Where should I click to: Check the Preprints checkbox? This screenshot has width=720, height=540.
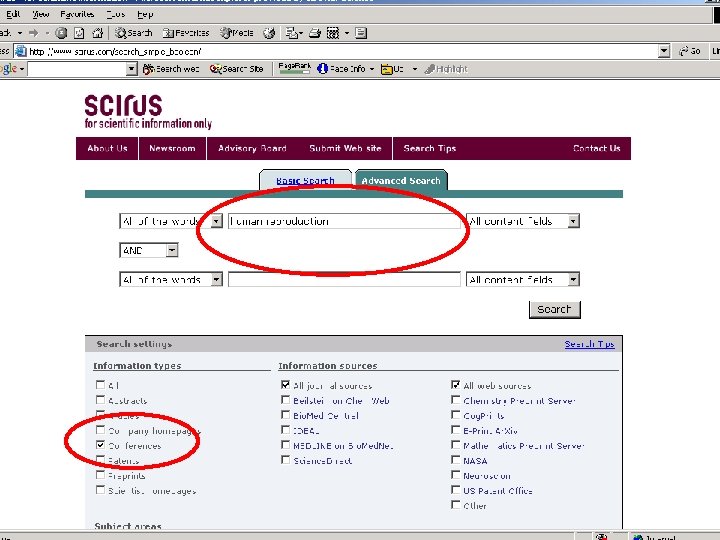(x=100, y=474)
